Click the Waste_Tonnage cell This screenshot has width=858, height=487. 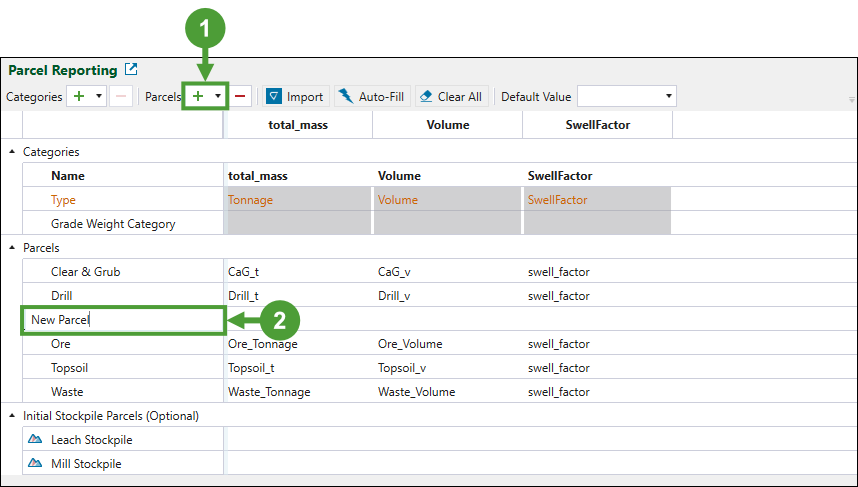click(268, 391)
